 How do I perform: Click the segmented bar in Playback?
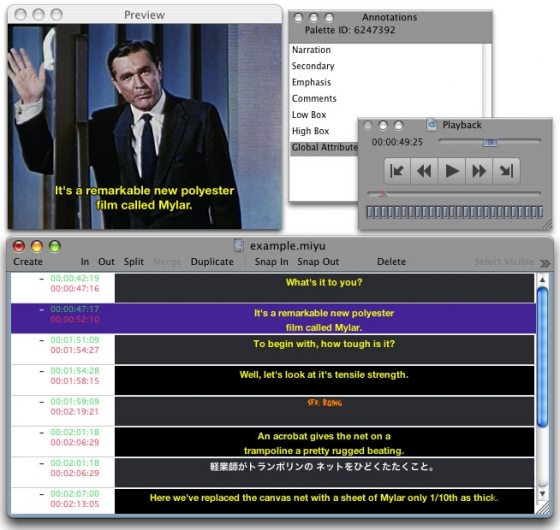[x=455, y=212]
